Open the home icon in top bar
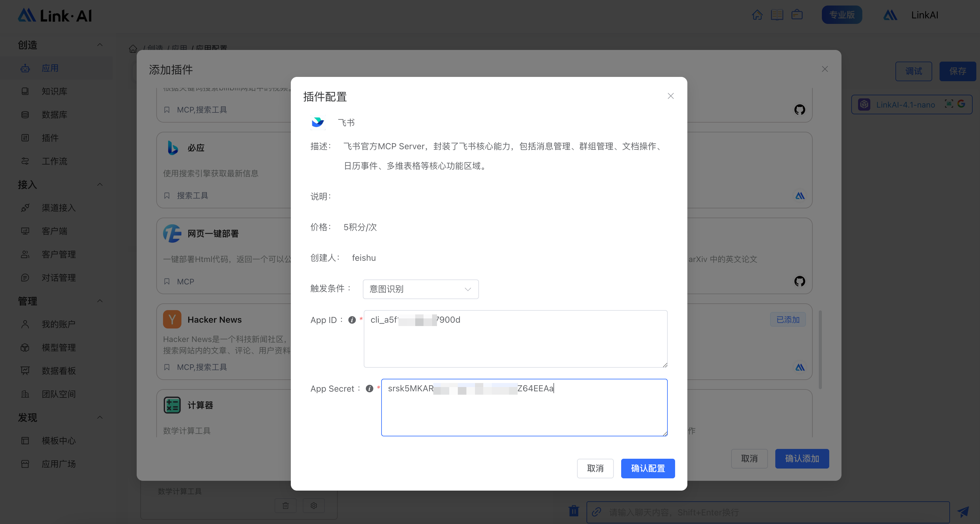This screenshot has height=524, width=980. coord(757,15)
